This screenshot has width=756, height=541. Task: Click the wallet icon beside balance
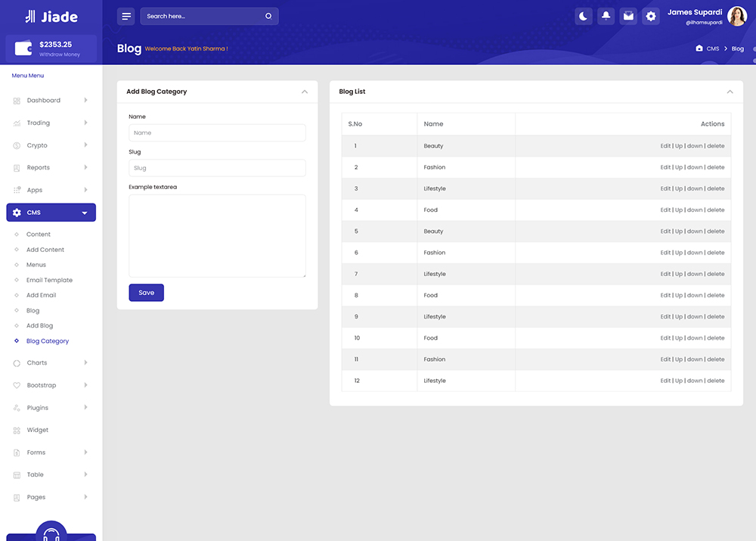[x=23, y=49]
